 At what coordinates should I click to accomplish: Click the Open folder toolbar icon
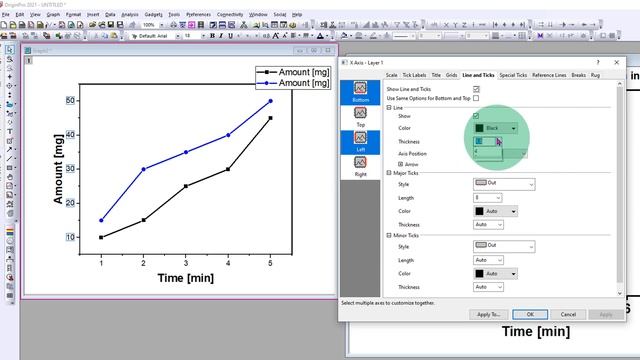(x=93, y=25)
